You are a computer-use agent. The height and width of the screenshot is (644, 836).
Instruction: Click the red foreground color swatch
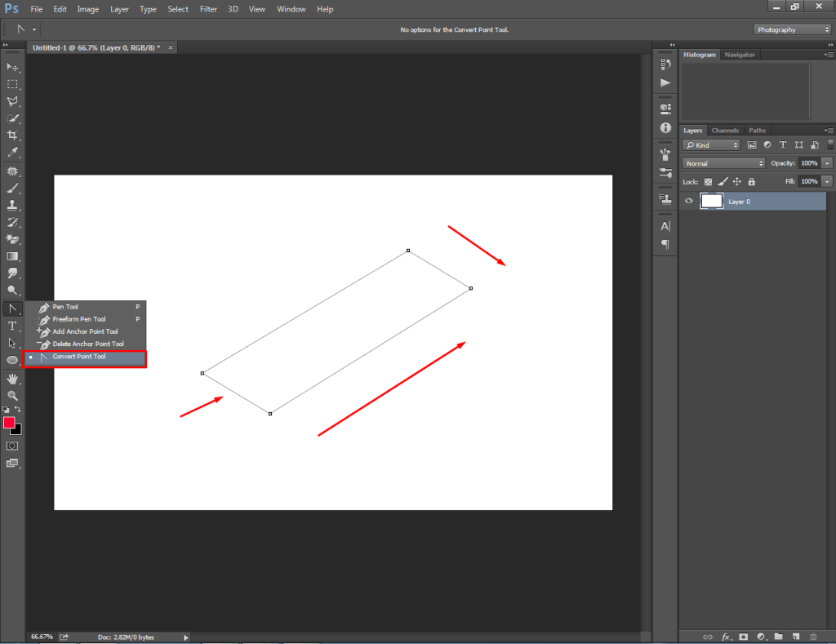[x=9, y=423]
